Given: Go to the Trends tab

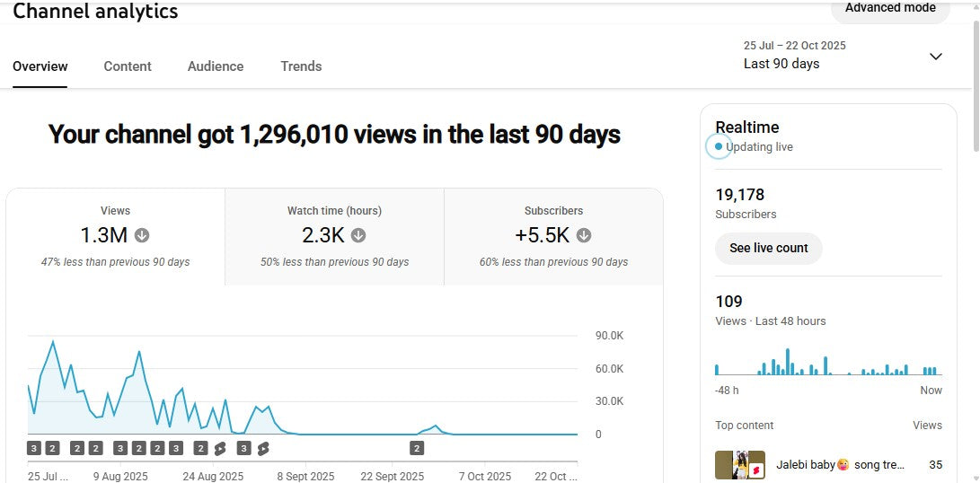Looking at the screenshot, I should (x=301, y=66).
